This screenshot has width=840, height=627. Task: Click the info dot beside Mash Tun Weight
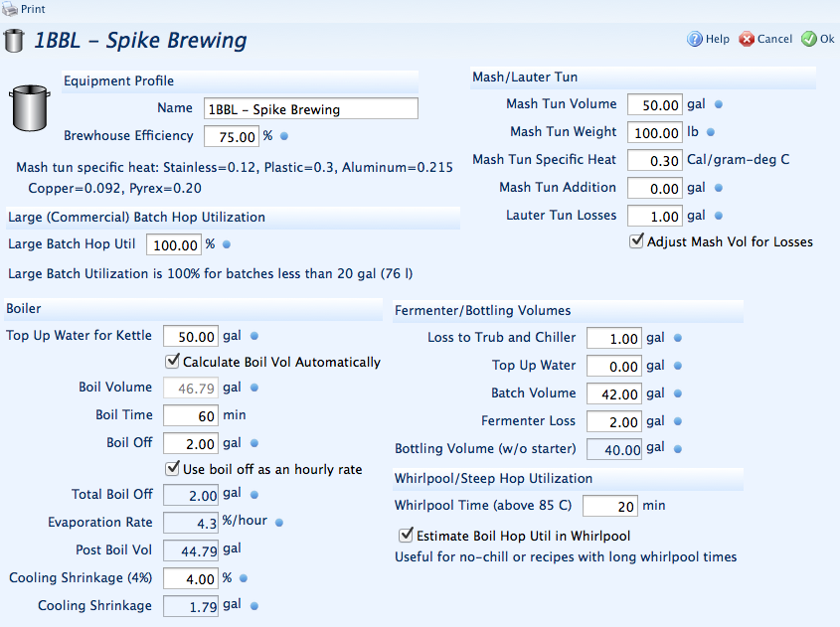[x=711, y=132]
